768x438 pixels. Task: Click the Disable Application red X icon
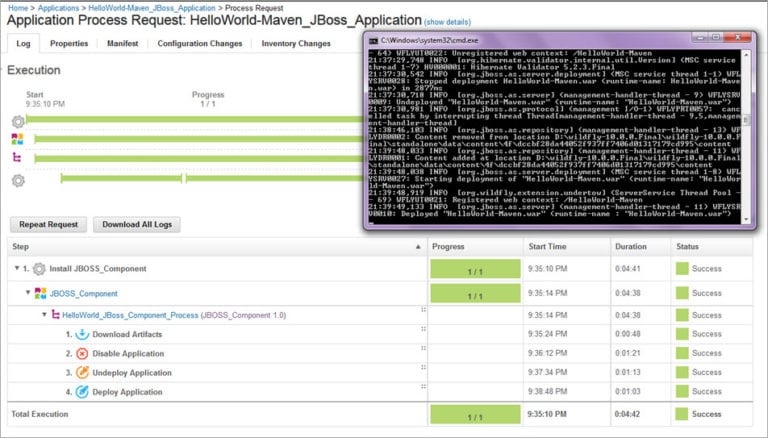pos(82,353)
